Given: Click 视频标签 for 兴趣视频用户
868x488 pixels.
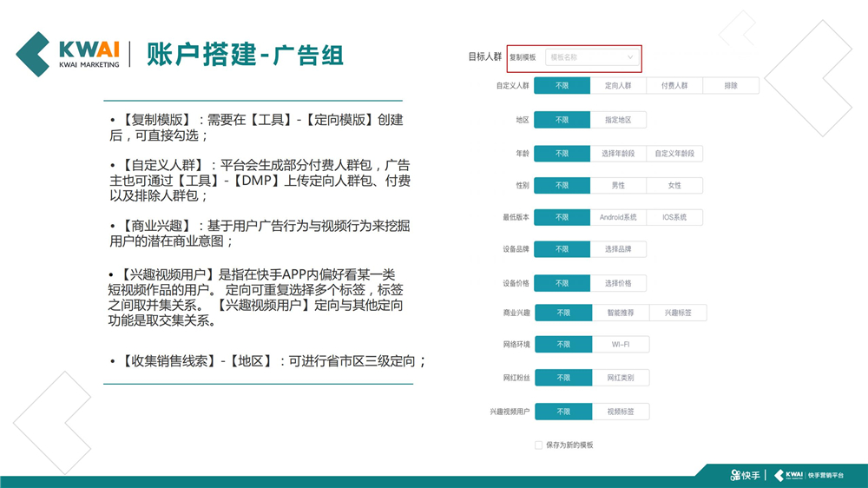Looking at the screenshot, I should pyautogui.click(x=620, y=412).
